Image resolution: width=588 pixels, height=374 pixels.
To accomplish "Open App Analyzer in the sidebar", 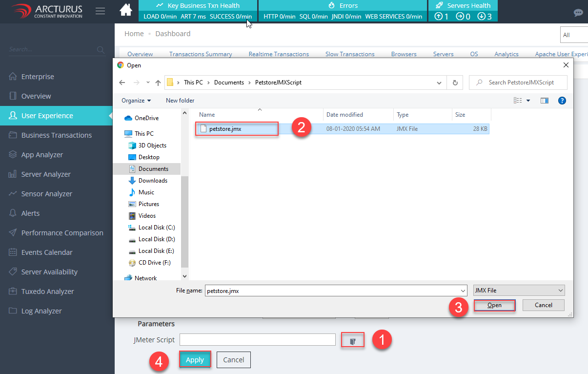I will 42,155.
